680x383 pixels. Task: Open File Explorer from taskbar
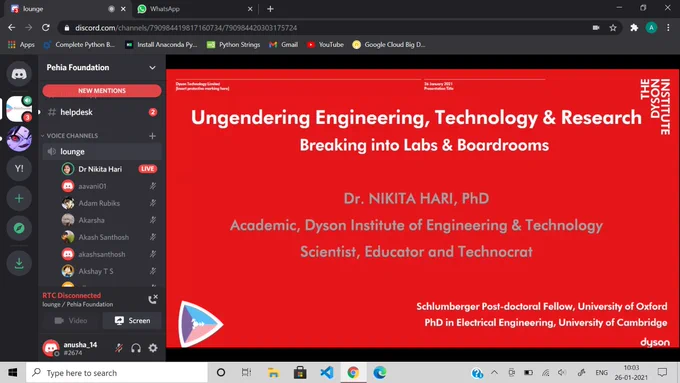[273, 373]
